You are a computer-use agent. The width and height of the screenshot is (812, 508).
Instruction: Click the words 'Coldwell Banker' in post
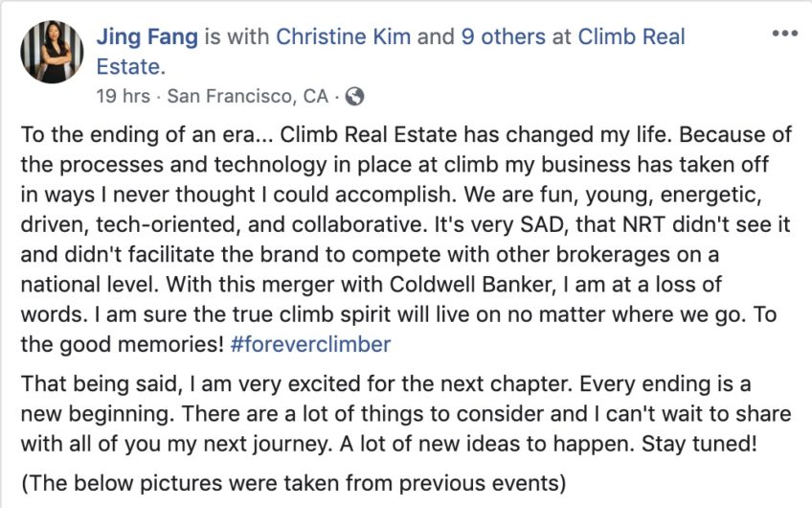point(472,285)
